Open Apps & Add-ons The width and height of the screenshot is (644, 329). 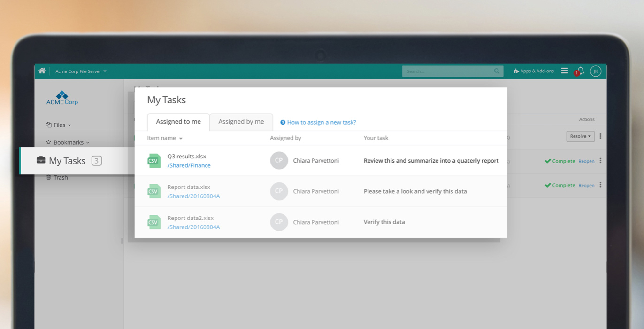[x=534, y=71]
